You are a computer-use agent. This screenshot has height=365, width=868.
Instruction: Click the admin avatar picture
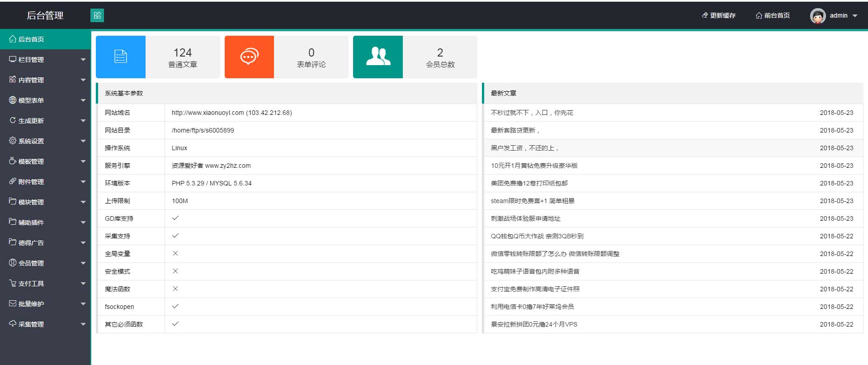(x=818, y=16)
